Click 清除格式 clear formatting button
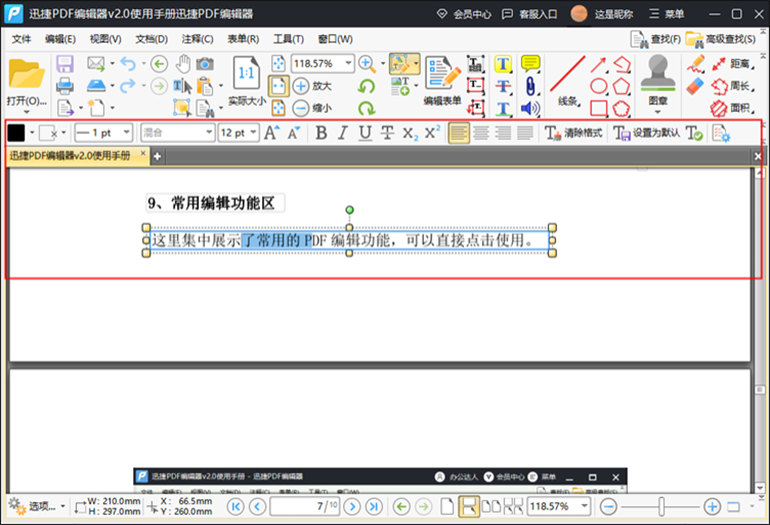The image size is (770, 525). [574, 133]
